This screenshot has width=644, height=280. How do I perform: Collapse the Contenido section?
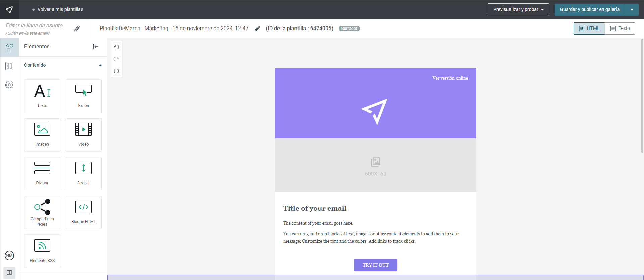pos(100,65)
